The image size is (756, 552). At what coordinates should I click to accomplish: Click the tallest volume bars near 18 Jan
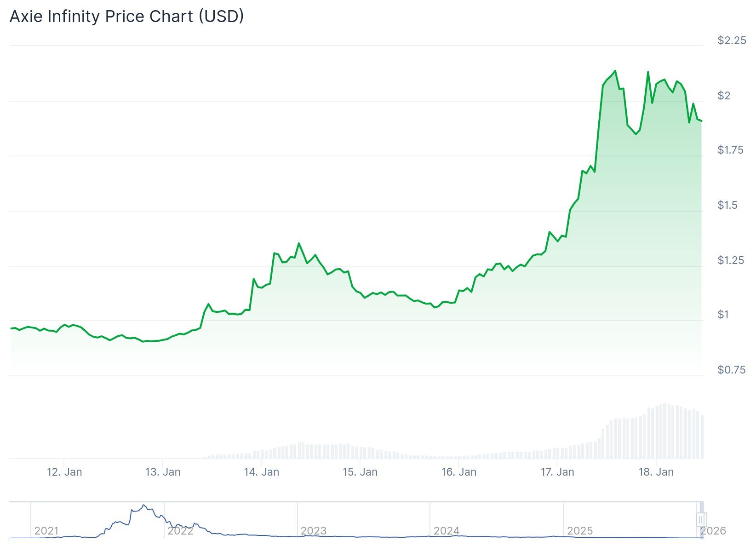click(x=664, y=431)
